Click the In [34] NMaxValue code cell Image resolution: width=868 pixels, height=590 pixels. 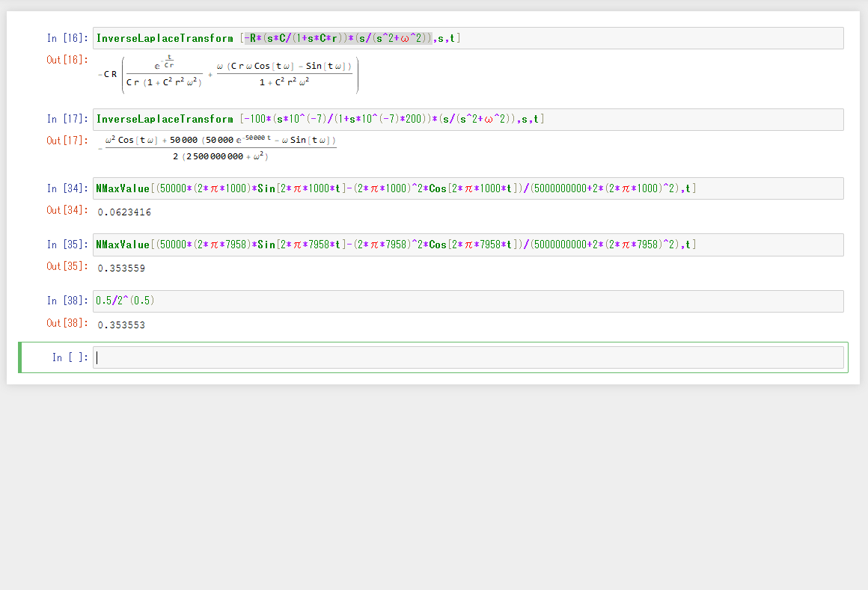[x=468, y=188]
